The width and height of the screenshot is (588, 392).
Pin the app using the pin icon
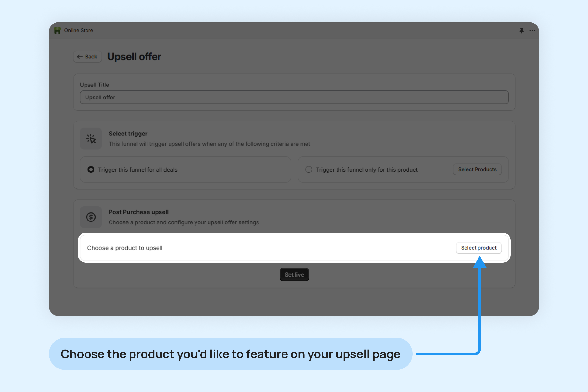(521, 30)
